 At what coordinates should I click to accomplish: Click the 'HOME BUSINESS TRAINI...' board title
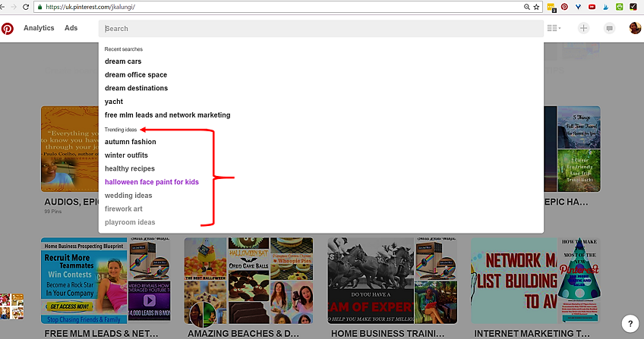click(388, 334)
